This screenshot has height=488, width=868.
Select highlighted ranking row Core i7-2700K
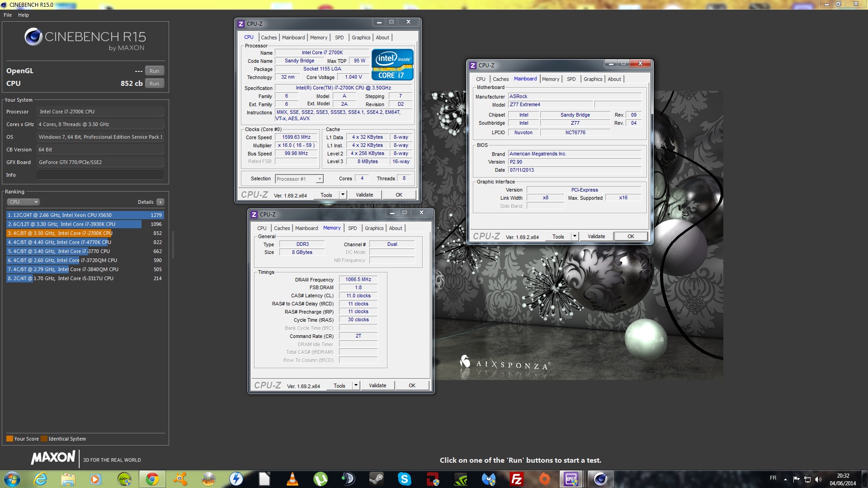(x=85, y=233)
